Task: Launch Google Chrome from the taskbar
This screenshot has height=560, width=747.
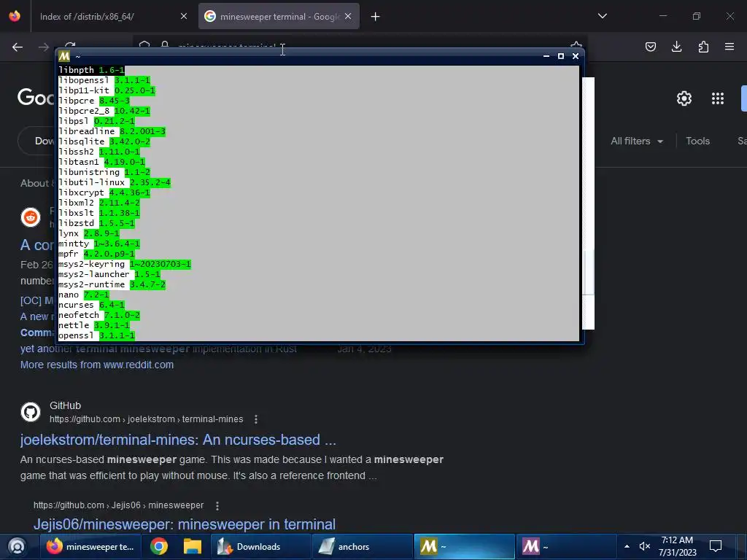Action: point(159,547)
